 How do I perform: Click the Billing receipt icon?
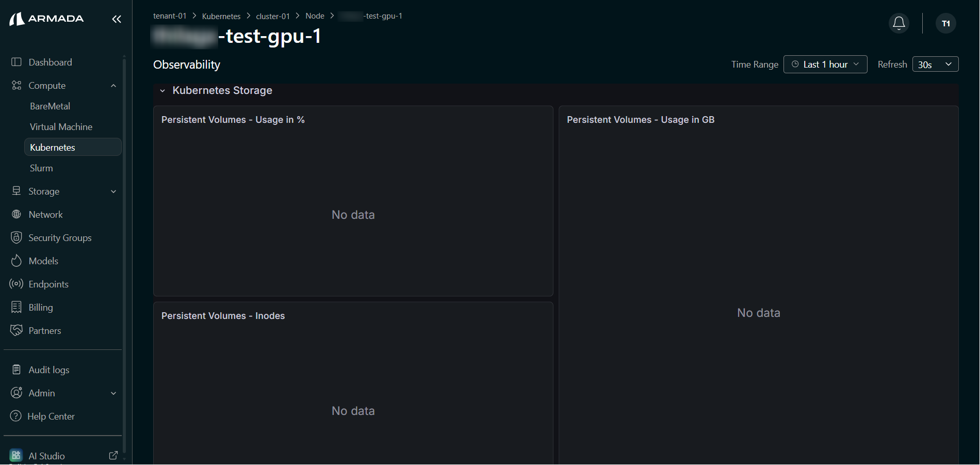(17, 307)
